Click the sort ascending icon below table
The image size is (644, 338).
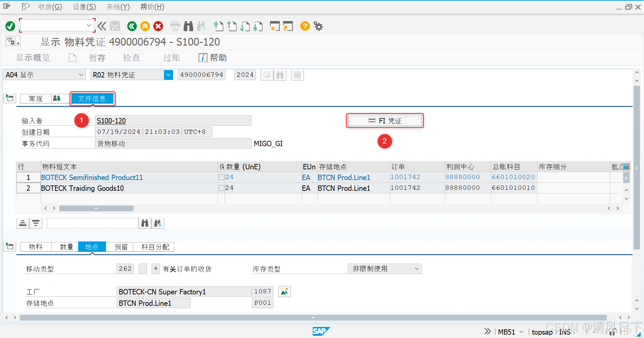point(22,223)
